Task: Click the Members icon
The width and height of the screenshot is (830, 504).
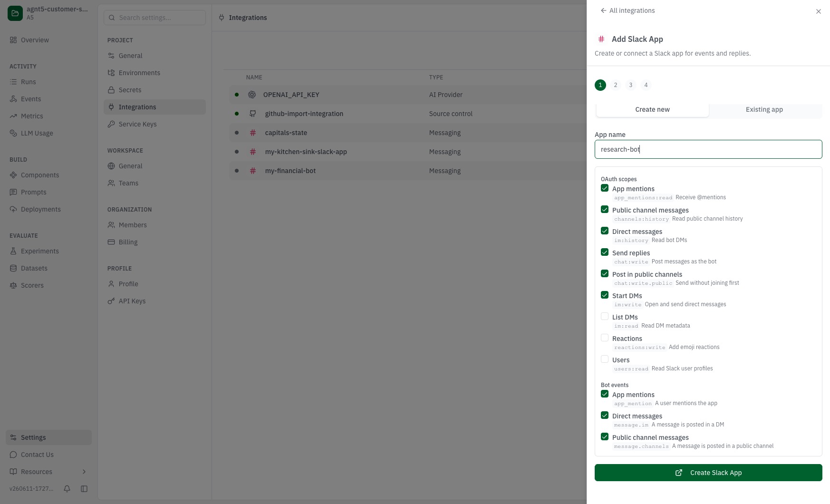Action: click(111, 225)
